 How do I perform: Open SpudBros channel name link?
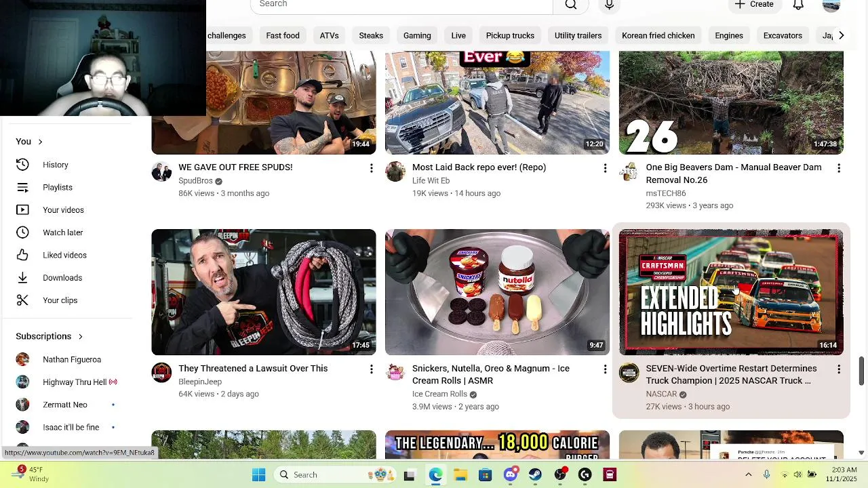coord(195,181)
